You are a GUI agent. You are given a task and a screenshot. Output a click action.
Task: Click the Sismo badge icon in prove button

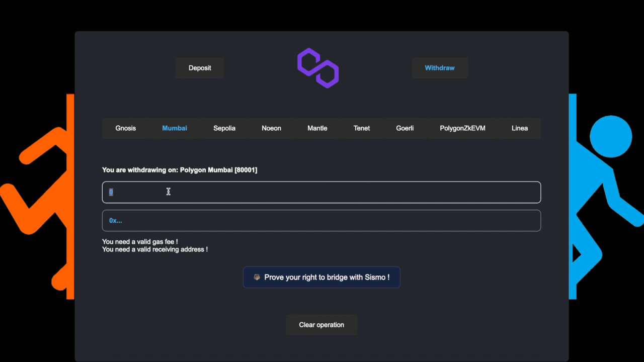tap(257, 277)
